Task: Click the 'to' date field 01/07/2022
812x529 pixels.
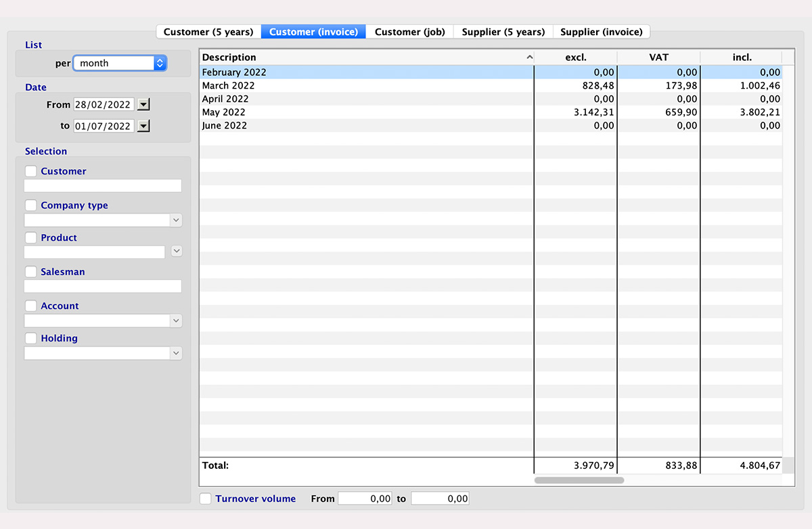Action: (104, 126)
